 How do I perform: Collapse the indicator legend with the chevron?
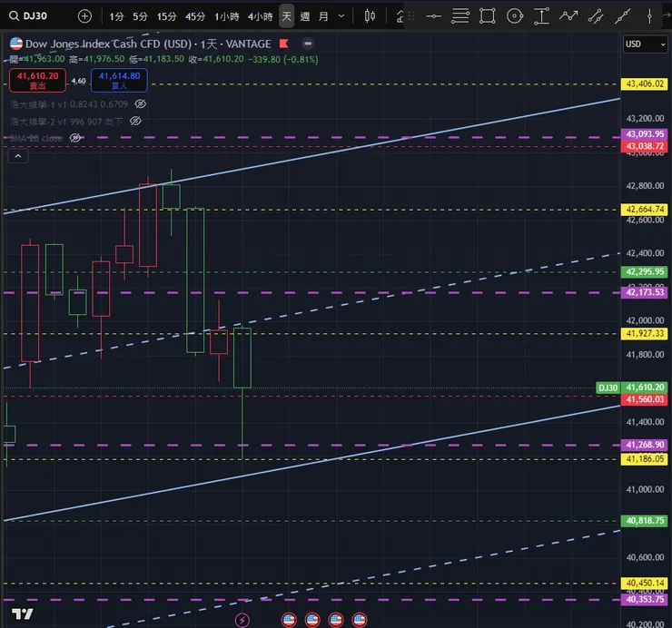coord(18,156)
